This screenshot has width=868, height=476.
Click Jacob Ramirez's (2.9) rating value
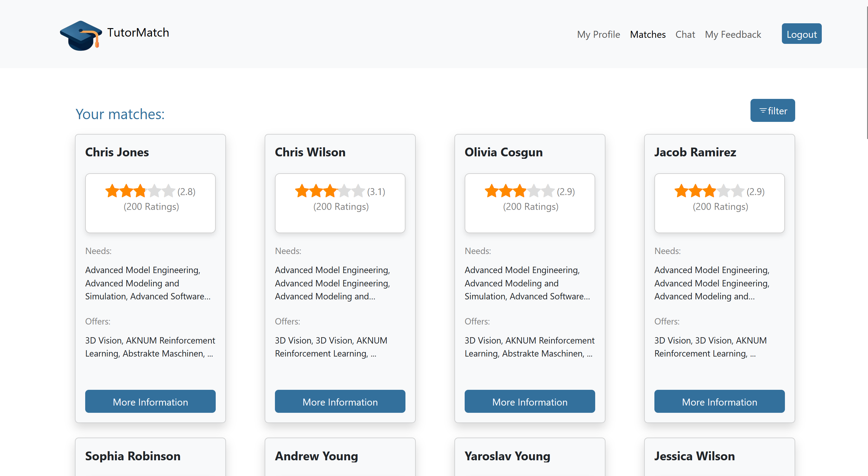coord(755,192)
